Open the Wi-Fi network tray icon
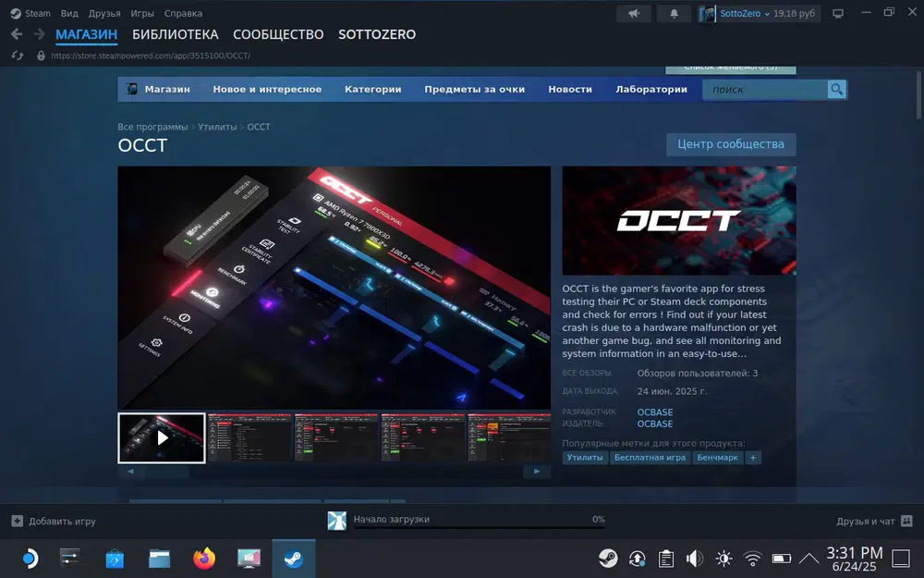The width and height of the screenshot is (924, 578). click(x=752, y=558)
